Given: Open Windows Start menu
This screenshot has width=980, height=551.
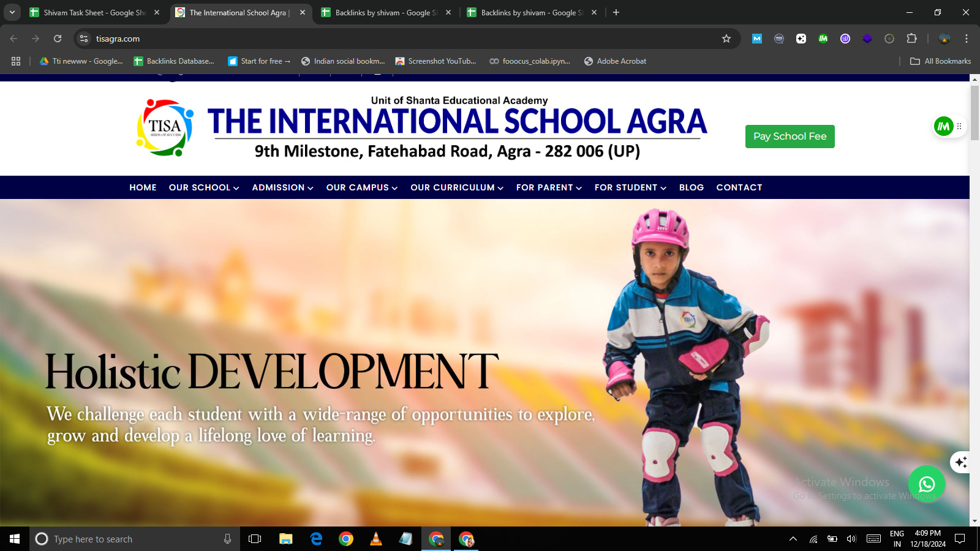Looking at the screenshot, I should (15, 539).
